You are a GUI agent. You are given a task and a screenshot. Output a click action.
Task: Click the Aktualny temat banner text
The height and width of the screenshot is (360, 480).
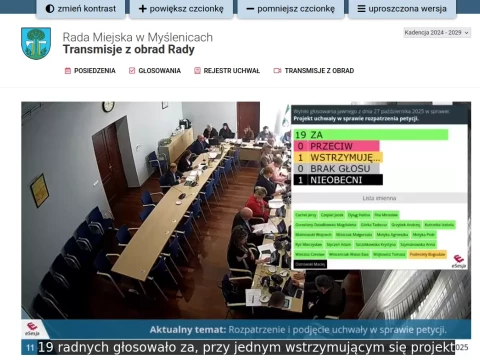coord(298,330)
